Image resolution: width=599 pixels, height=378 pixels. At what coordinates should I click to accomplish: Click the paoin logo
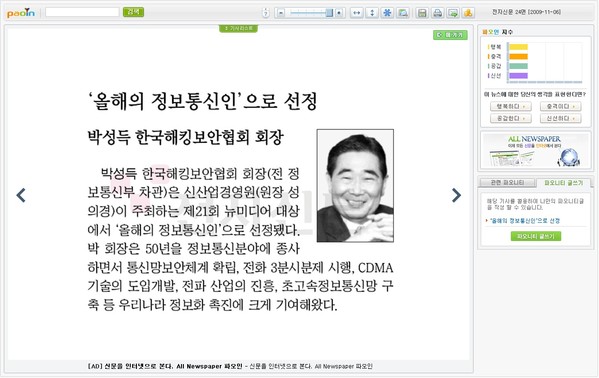[x=21, y=13]
